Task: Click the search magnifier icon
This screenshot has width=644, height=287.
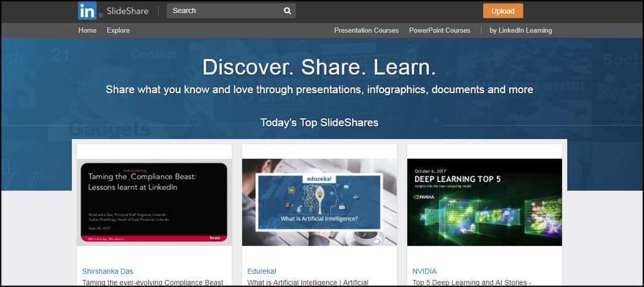Action: point(287,11)
